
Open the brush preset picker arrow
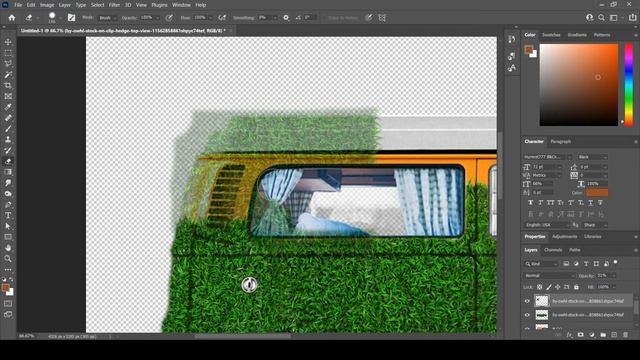click(60, 18)
